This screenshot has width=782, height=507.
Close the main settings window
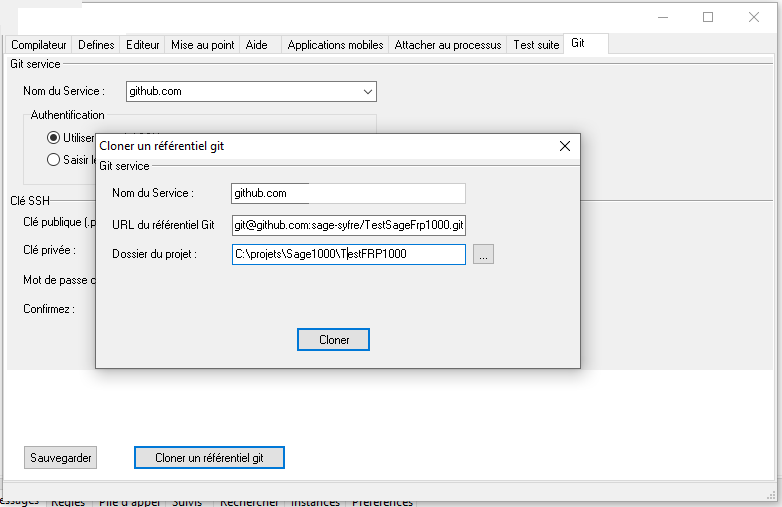pyautogui.click(x=754, y=17)
